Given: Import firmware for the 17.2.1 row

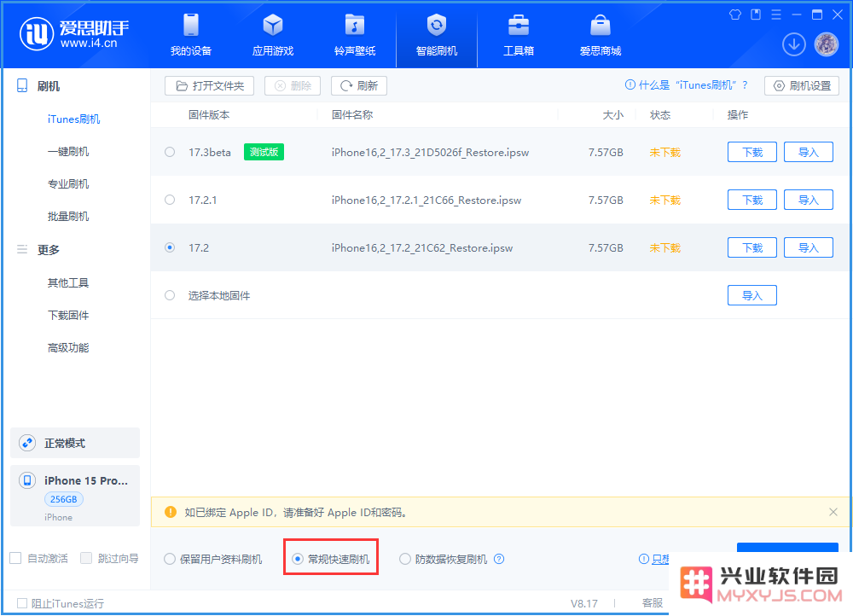Looking at the screenshot, I should (809, 200).
